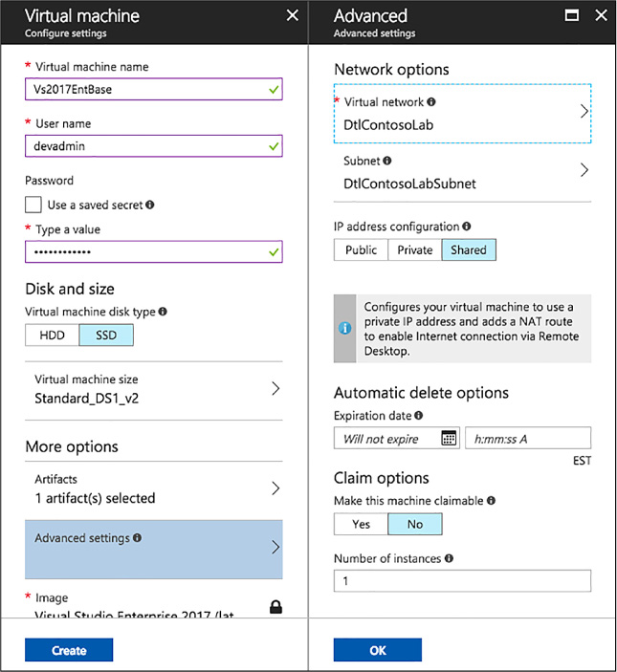
Task: Set IP address configuration to Public
Action: pyautogui.click(x=361, y=249)
